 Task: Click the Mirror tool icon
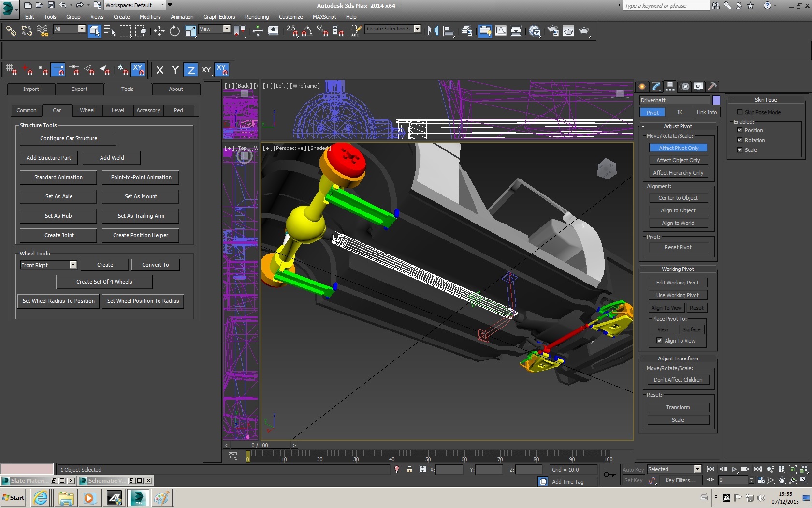(433, 31)
